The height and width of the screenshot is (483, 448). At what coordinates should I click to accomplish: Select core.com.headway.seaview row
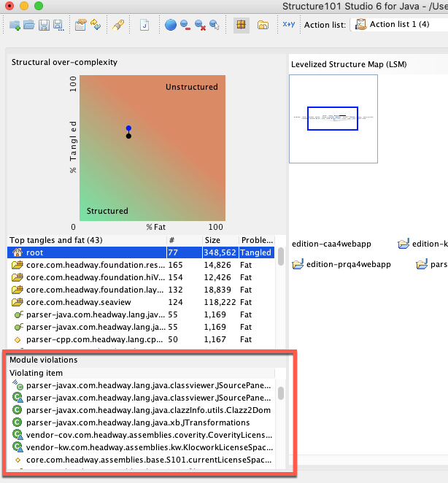[x=141, y=302]
